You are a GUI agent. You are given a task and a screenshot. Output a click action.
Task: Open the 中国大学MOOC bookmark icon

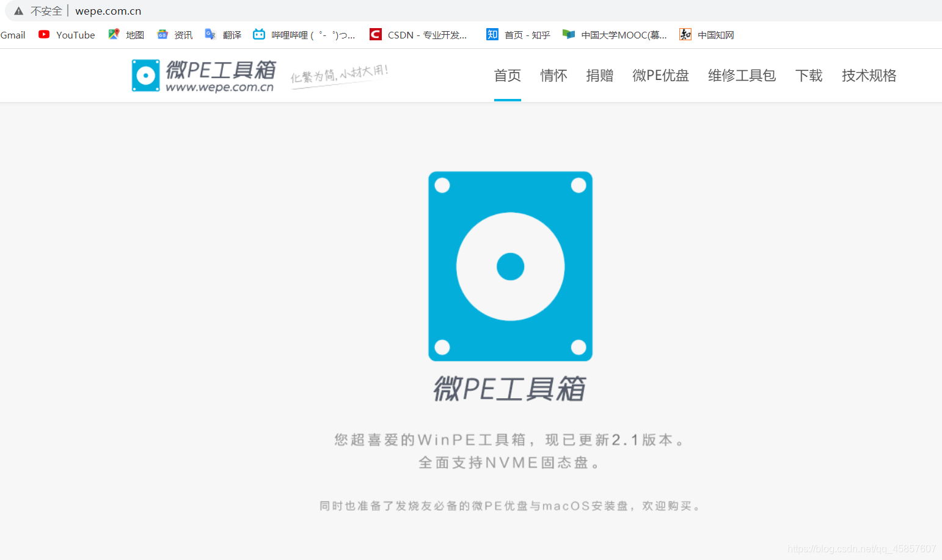569,34
